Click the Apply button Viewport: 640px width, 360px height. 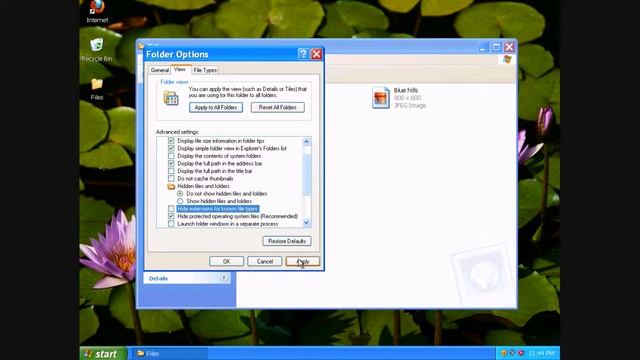pyautogui.click(x=303, y=261)
